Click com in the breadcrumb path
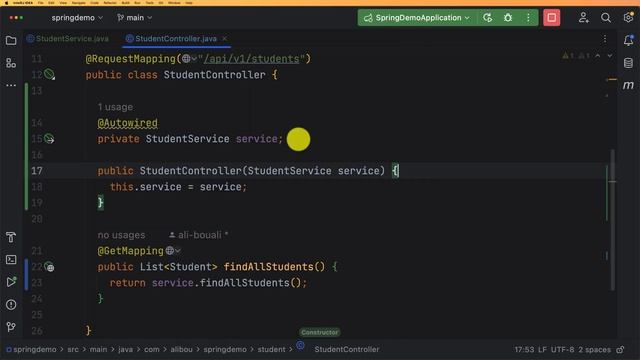Screen dimensions: 640x360 coord(151,349)
